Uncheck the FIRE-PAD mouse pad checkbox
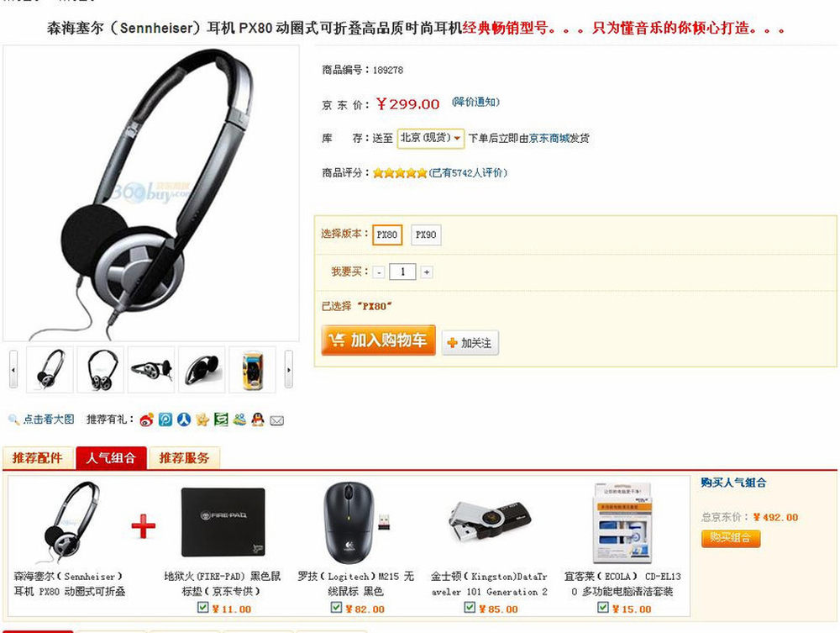The width and height of the screenshot is (840, 633). (x=203, y=607)
